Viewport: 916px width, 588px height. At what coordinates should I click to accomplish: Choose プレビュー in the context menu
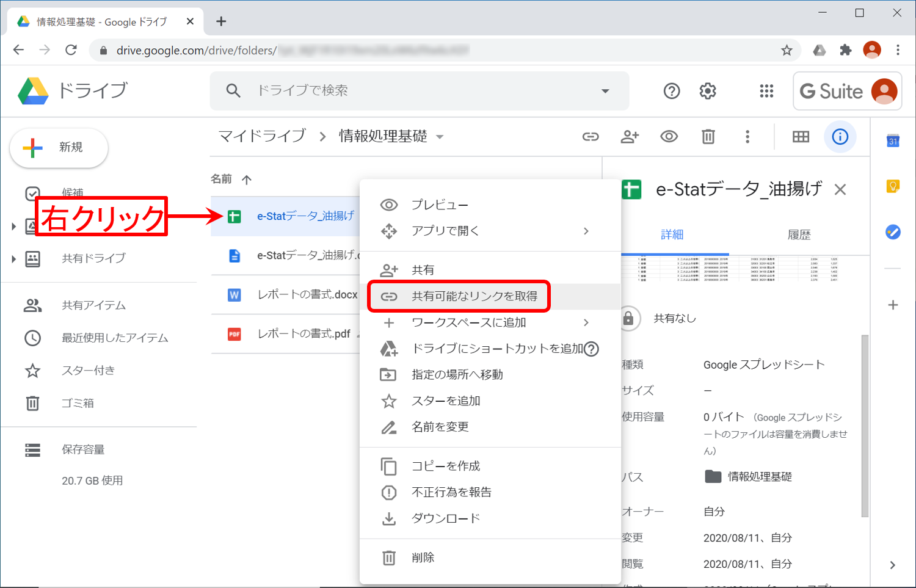[490, 205]
